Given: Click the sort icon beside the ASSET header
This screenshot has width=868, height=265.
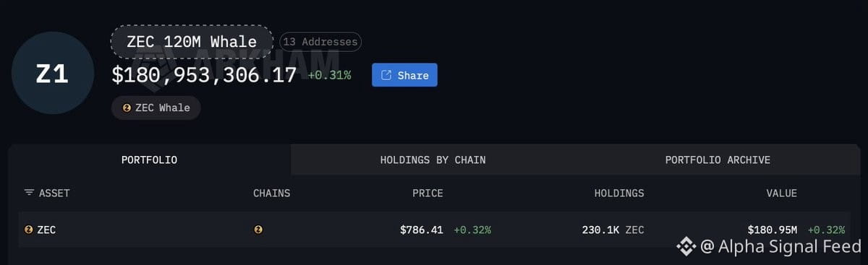Looking at the screenshot, I should click(29, 193).
